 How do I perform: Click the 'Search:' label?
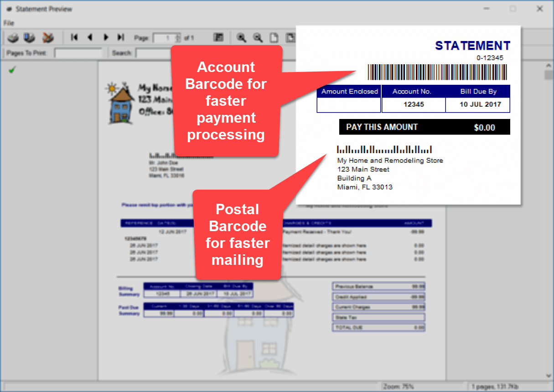[122, 53]
